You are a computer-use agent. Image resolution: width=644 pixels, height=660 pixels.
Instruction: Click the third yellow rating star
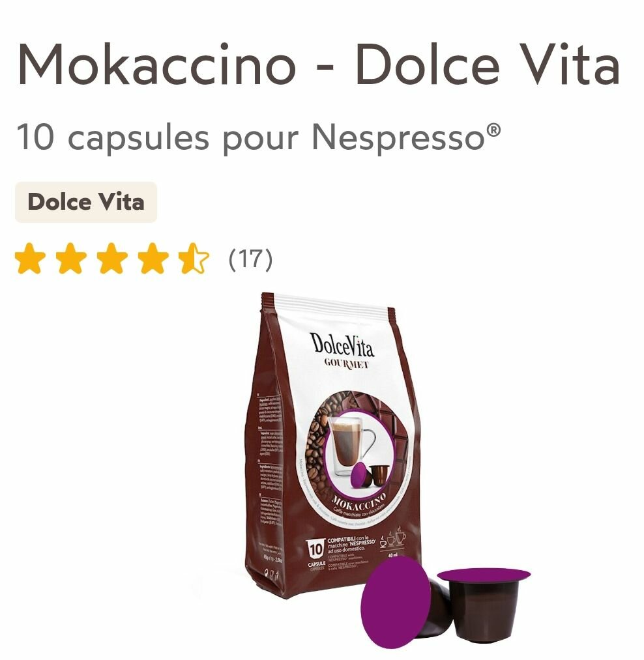click(111, 258)
